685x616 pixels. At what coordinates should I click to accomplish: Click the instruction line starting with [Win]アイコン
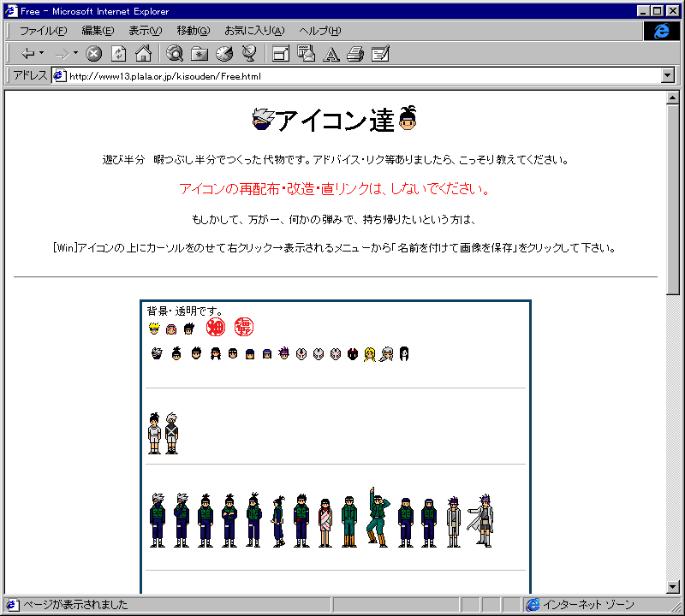[335, 248]
